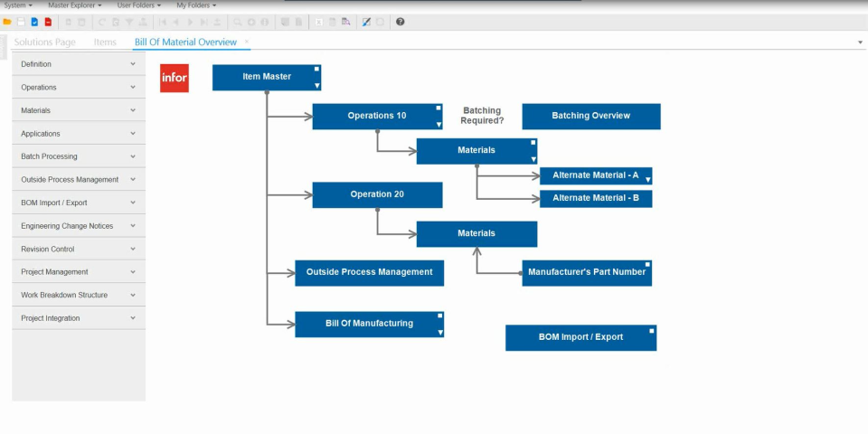Image resolution: width=868 pixels, height=434 pixels.
Task: Click the white square in BOM Import / Export box
Action: point(652,331)
